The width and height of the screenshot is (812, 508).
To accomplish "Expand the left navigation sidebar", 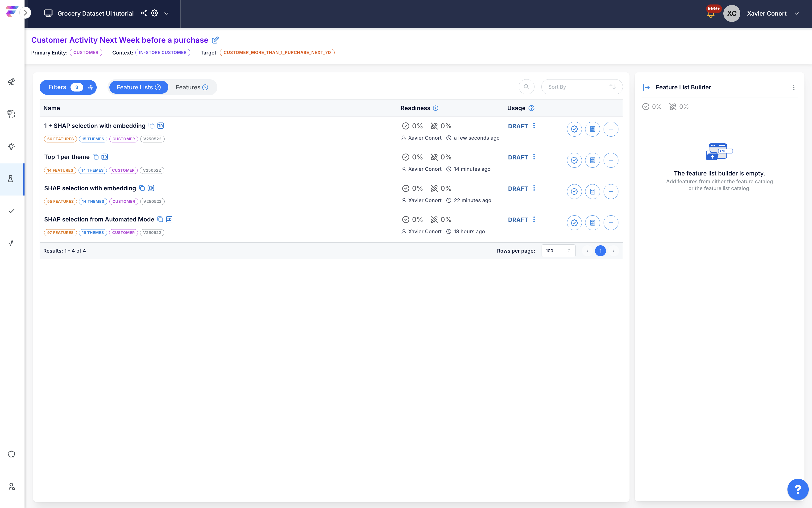I will point(25,13).
